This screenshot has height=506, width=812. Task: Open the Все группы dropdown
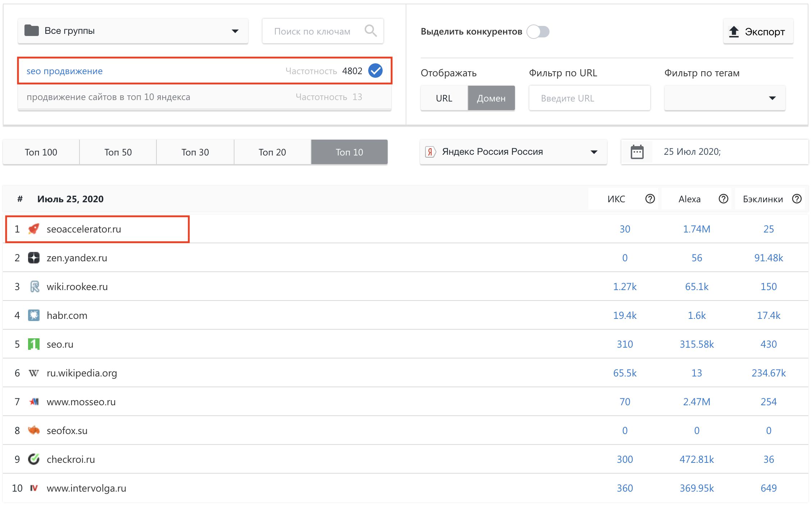(133, 31)
